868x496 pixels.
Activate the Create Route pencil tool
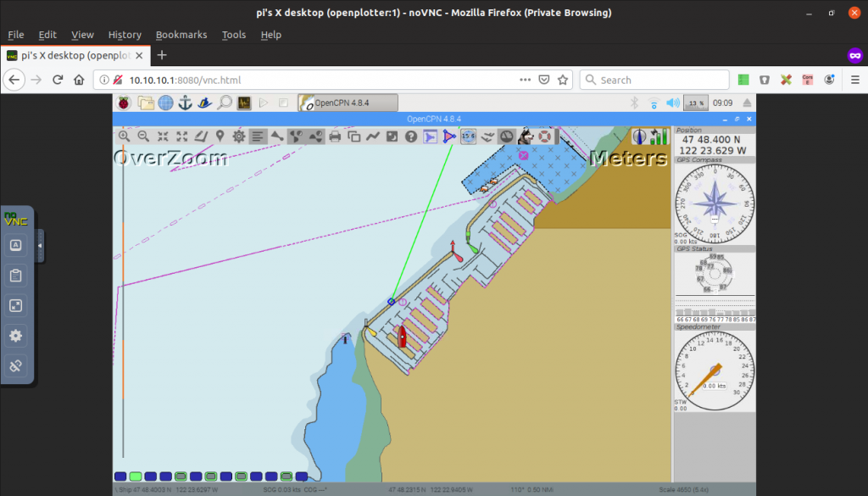pyautogui.click(x=201, y=137)
